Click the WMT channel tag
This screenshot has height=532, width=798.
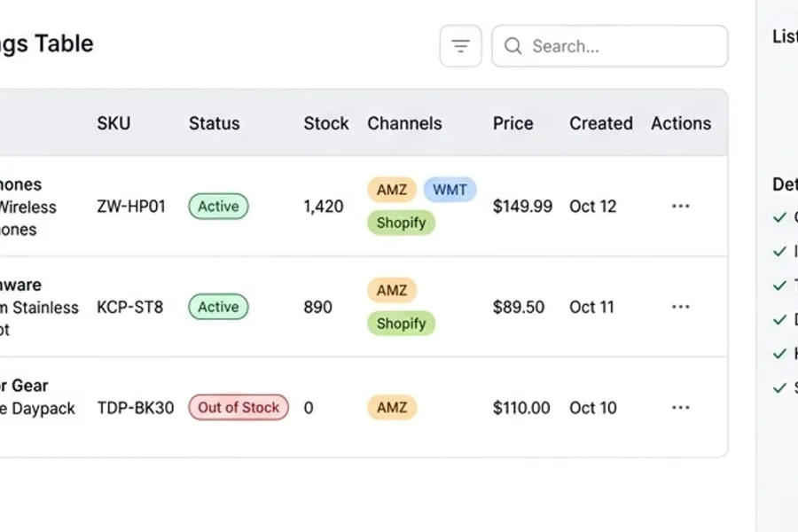[x=450, y=190]
